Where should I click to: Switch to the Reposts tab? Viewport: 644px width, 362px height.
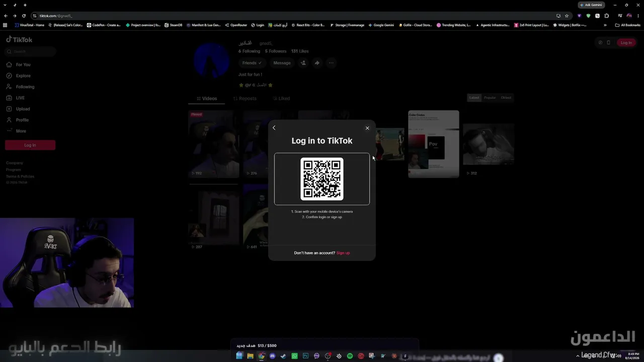click(245, 99)
